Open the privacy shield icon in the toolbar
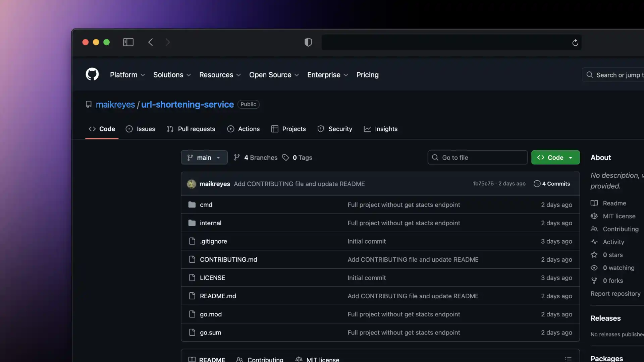The width and height of the screenshot is (644, 362). tap(308, 42)
